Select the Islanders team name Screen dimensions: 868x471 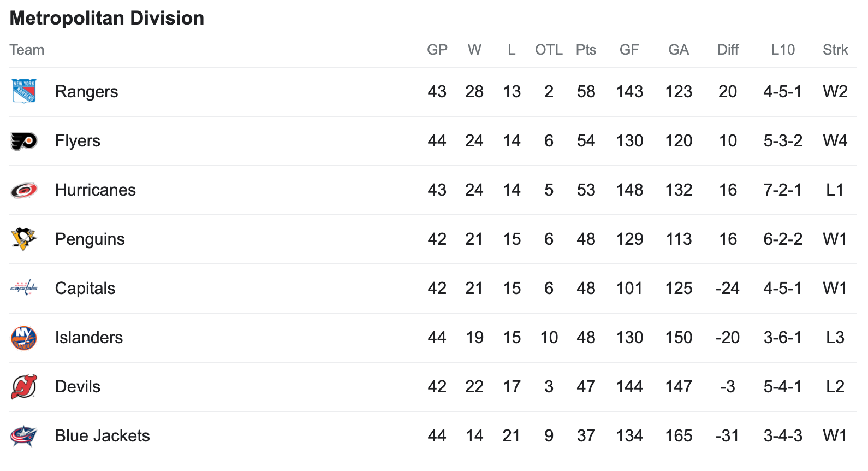89,338
